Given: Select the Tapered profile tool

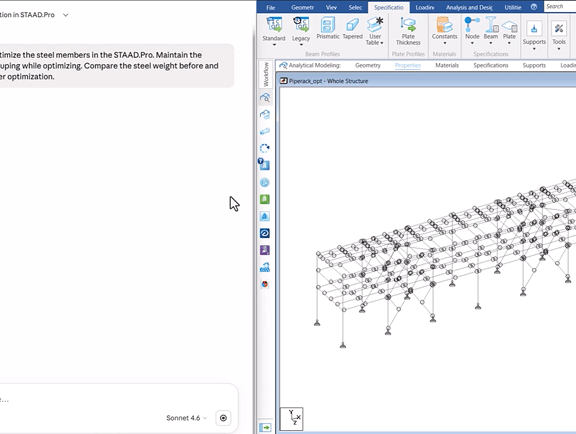Looking at the screenshot, I should point(352,29).
